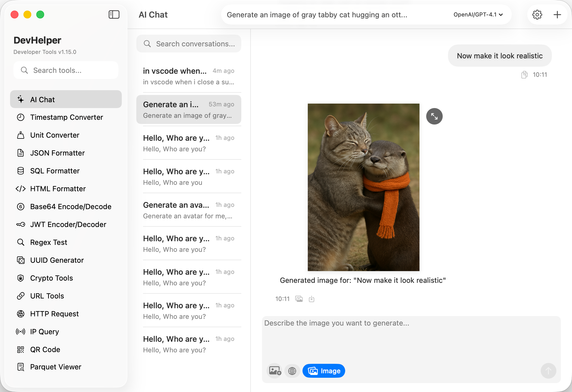Focus the Search conversations field
This screenshot has height=392, width=572.
(x=189, y=44)
